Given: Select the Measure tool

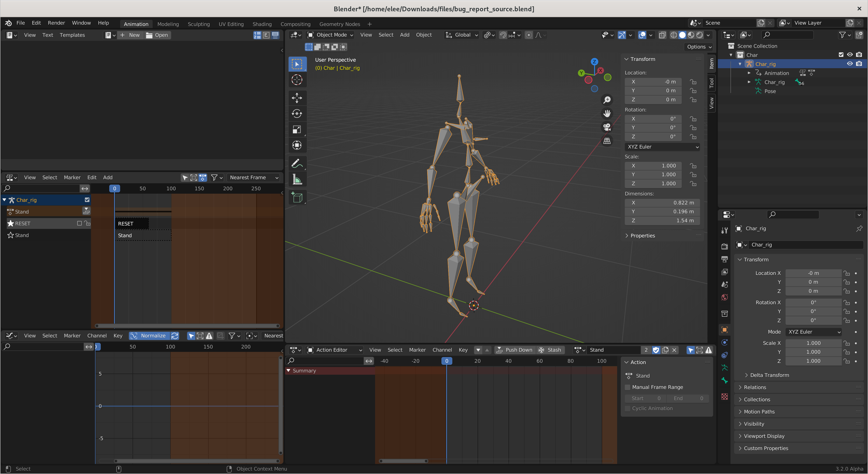Looking at the screenshot, I should pos(297,179).
